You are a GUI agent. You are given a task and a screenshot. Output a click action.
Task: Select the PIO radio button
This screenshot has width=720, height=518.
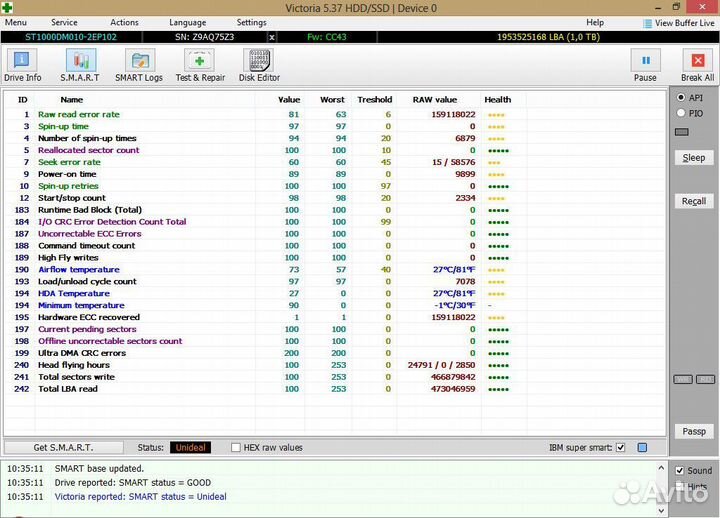click(681, 114)
